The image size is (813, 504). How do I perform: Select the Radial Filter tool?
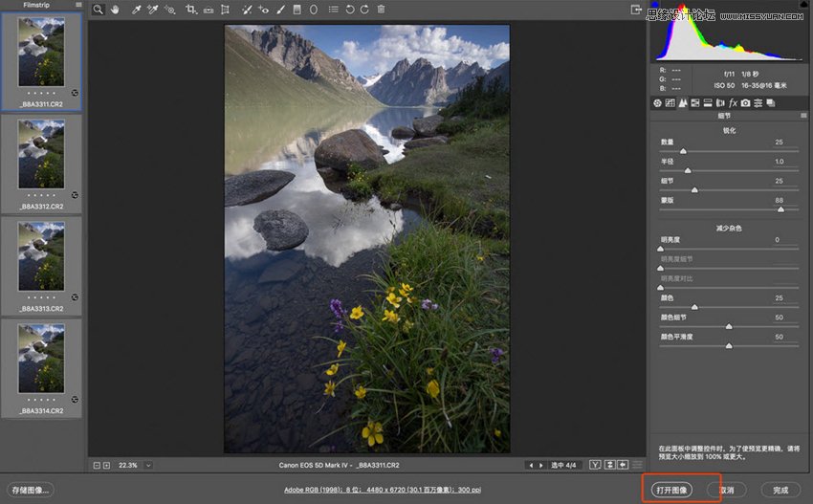314,10
